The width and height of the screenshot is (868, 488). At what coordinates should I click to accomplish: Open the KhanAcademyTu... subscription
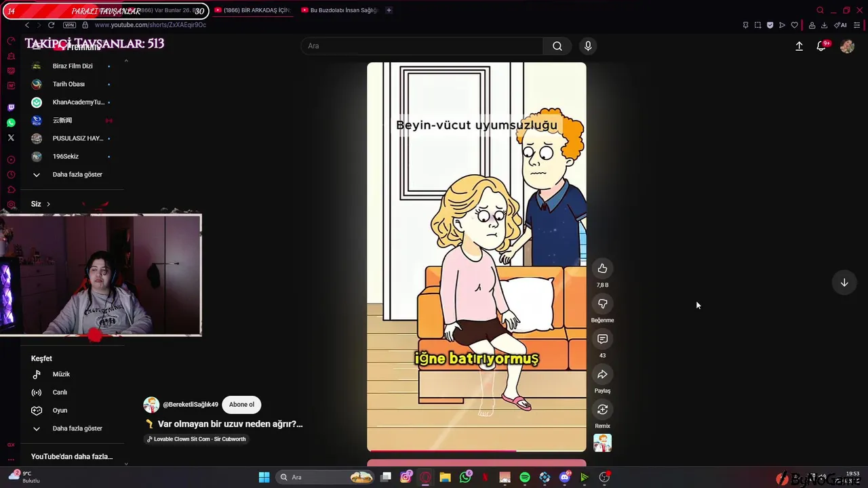[71, 102]
